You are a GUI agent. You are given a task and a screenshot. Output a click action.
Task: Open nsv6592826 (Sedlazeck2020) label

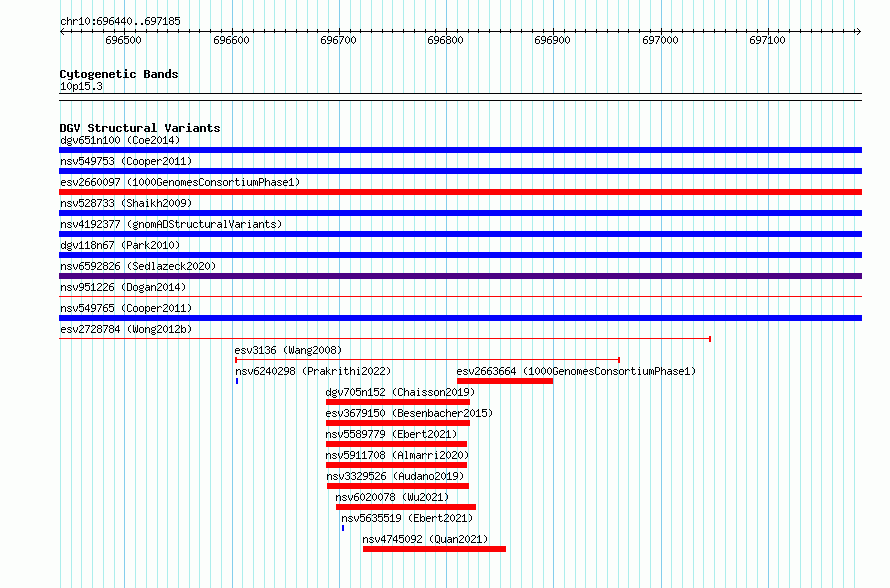pos(138,266)
